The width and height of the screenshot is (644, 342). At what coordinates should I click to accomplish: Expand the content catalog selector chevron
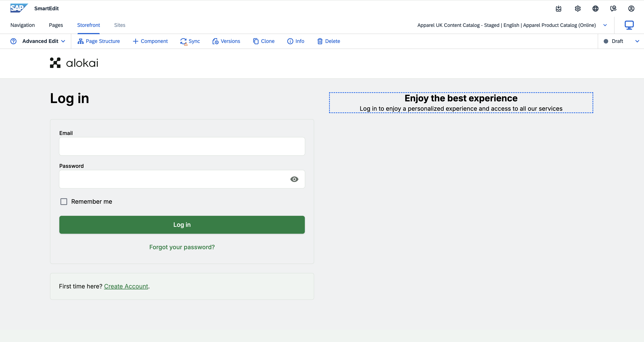[605, 25]
